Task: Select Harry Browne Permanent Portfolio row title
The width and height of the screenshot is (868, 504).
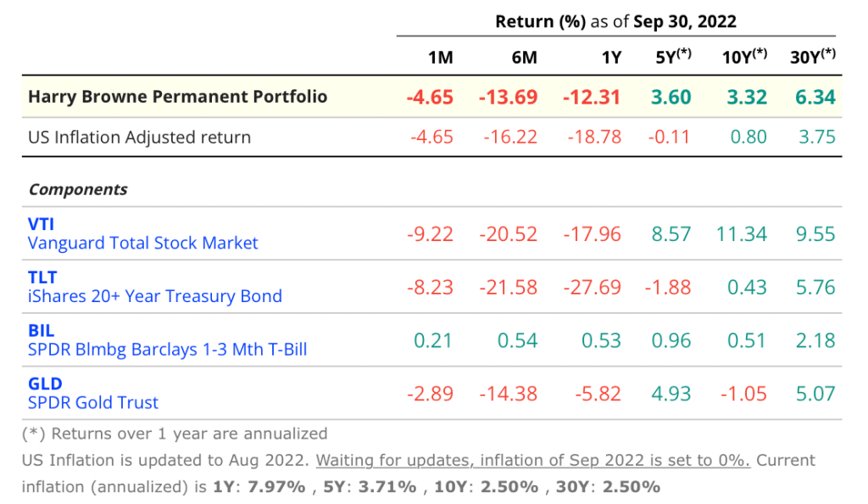Action: tap(177, 96)
